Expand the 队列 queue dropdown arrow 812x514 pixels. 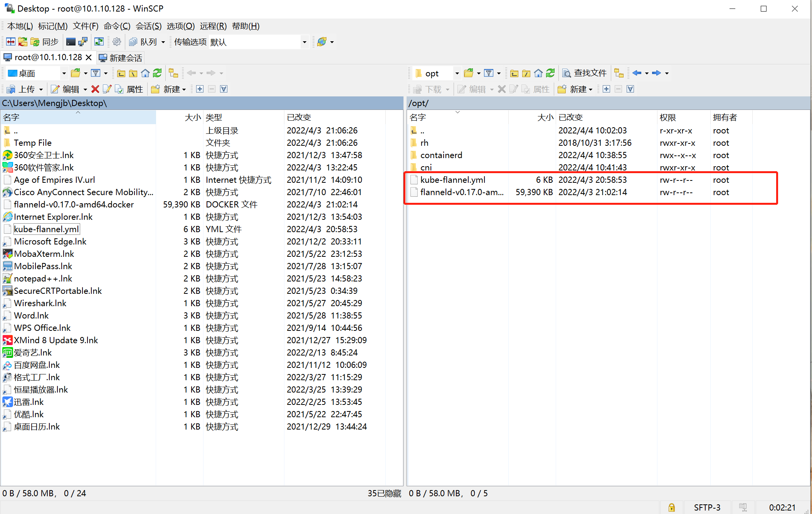163,42
